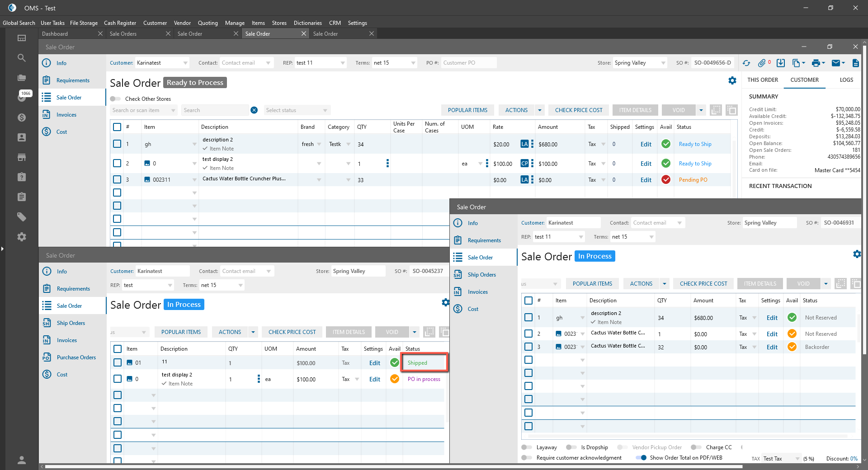Click the price tag icon in sidebar
The width and height of the screenshot is (868, 470).
coord(21,217)
